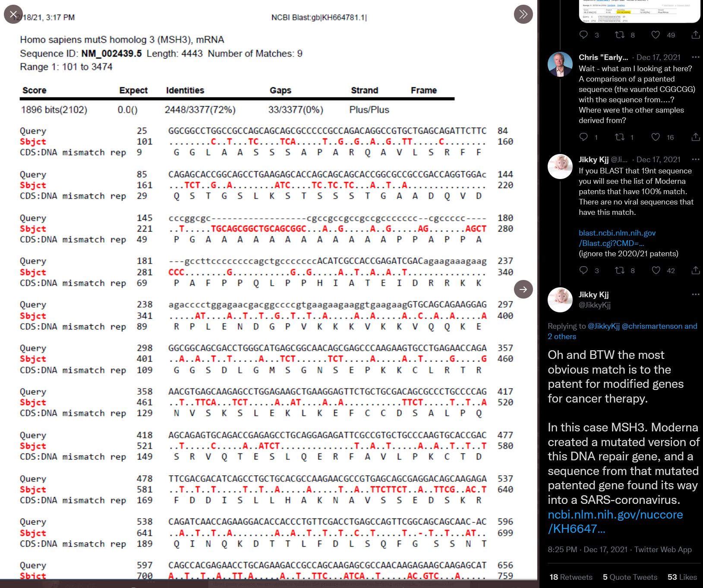The width and height of the screenshot is (703, 588).
Task: Open the '8:25 PM · Dec 17, 2021' timestamp
Action: [588, 550]
